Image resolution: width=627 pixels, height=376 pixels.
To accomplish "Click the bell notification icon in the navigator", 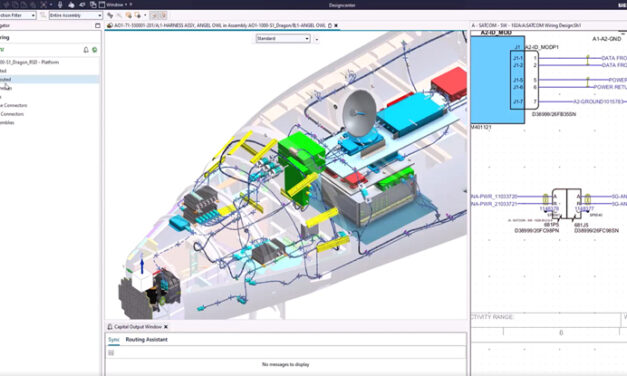I will tap(86, 50).
